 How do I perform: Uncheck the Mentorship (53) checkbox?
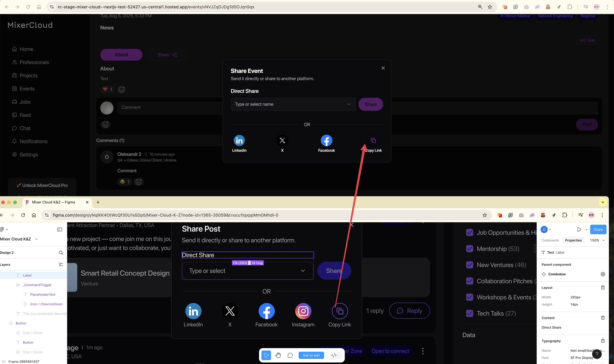tap(469, 249)
